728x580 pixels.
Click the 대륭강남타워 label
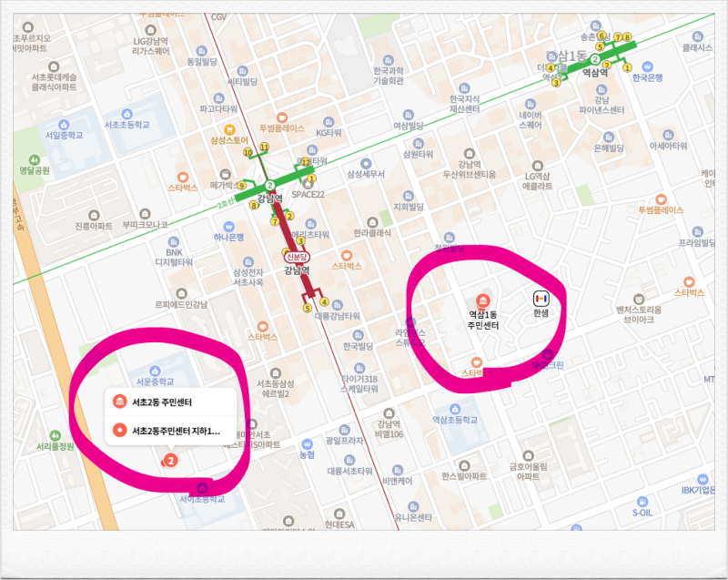(338, 316)
